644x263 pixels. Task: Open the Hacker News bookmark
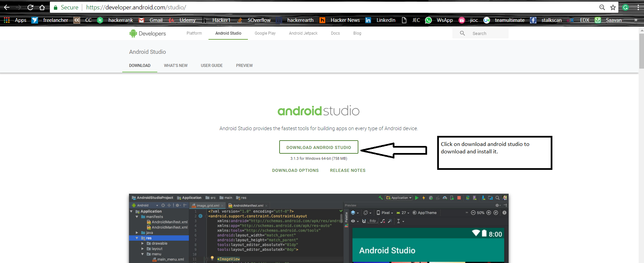click(x=340, y=20)
